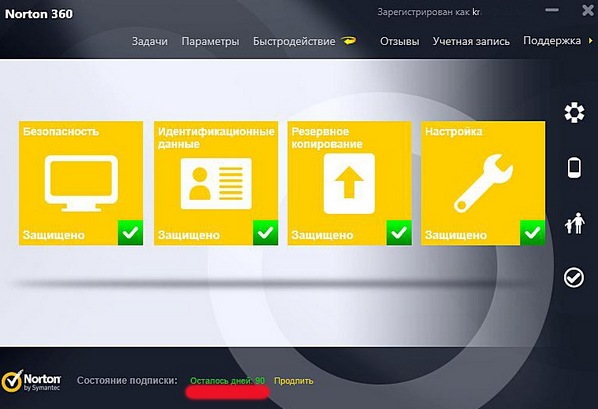
Task: Open the gear settings icon in sidebar
Action: [x=574, y=113]
